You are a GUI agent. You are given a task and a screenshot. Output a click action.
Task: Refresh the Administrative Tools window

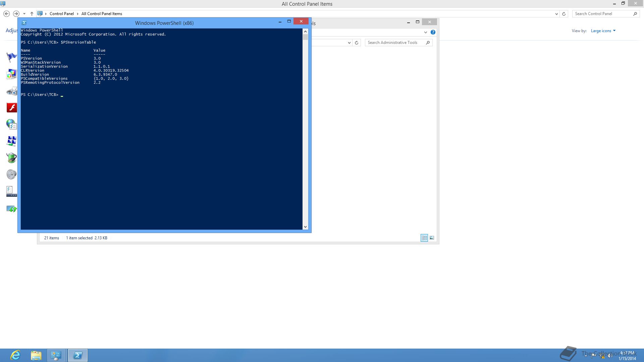point(357,43)
